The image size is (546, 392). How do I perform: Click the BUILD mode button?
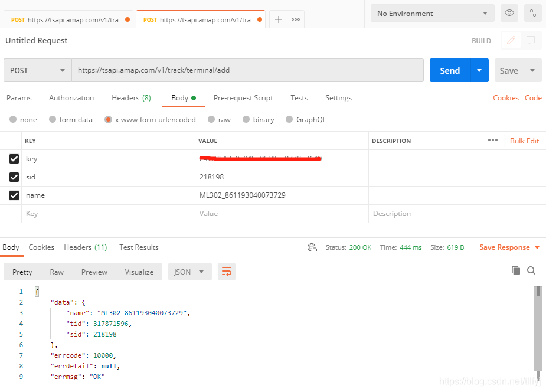click(481, 41)
